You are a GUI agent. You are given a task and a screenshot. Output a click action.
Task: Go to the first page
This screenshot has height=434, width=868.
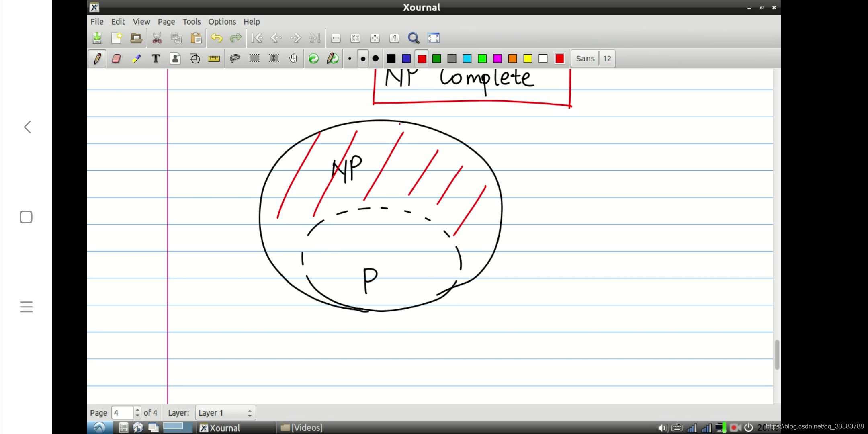[x=257, y=38]
